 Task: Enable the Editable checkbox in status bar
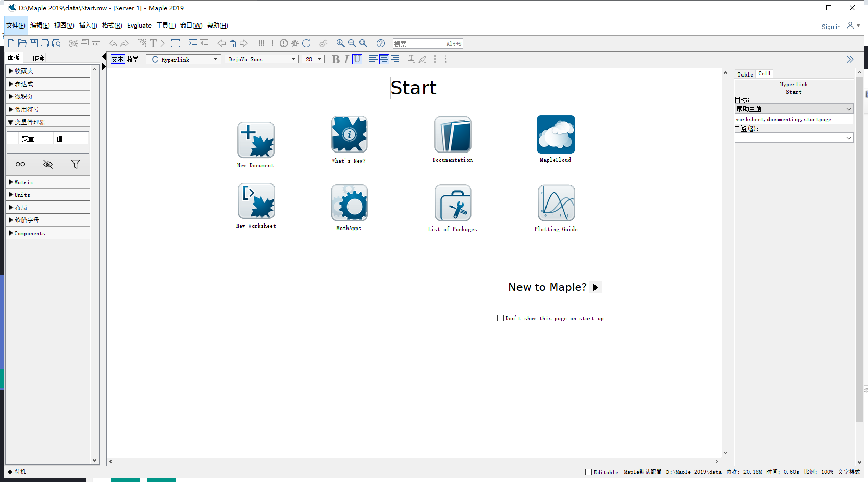tap(588, 472)
